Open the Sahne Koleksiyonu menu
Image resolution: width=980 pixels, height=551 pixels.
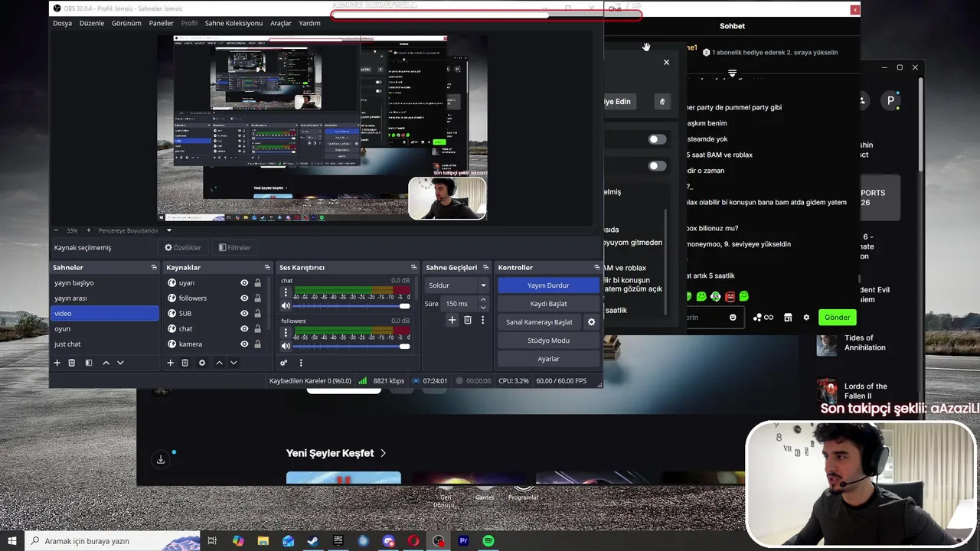[234, 23]
